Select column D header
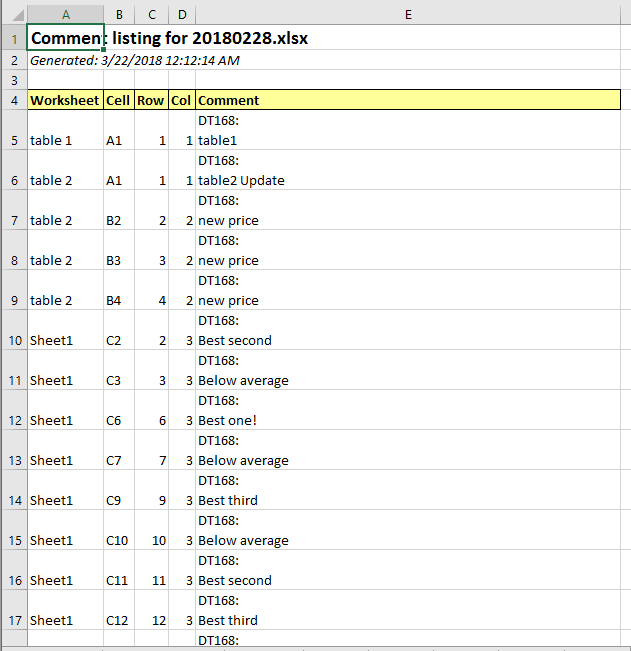The width and height of the screenshot is (631, 651). [x=181, y=15]
